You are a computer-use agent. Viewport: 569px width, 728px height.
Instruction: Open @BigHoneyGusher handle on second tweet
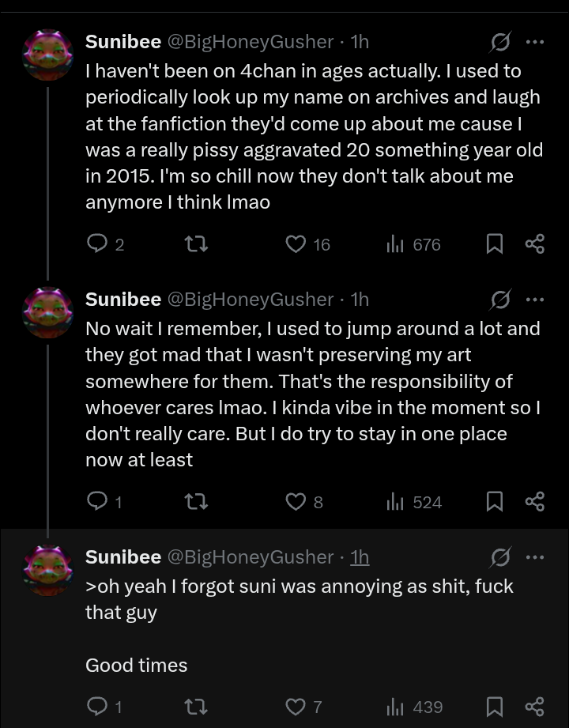click(250, 300)
